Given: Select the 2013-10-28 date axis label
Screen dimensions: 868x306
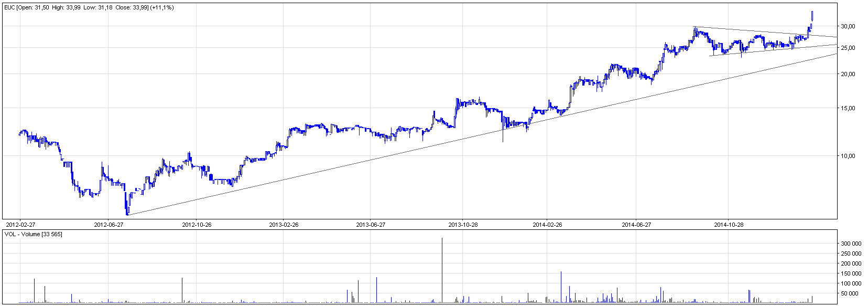Looking at the screenshot, I should 463,225.
